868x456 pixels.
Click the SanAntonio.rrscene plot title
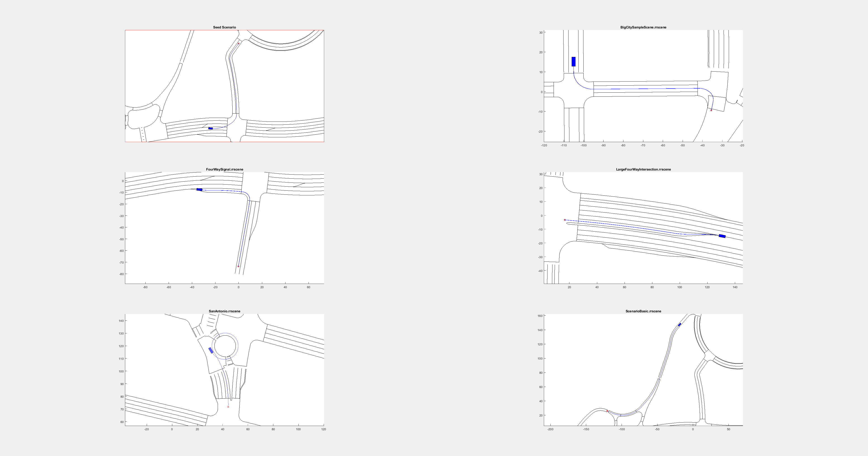(224, 311)
